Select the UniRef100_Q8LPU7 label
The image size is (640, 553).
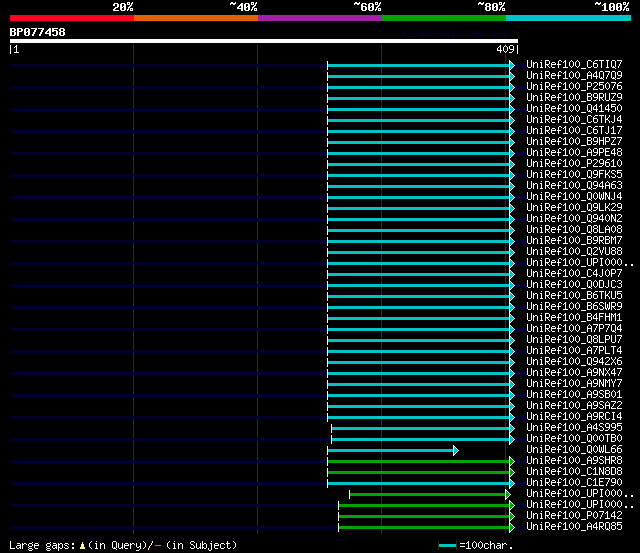(x=574, y=340)
